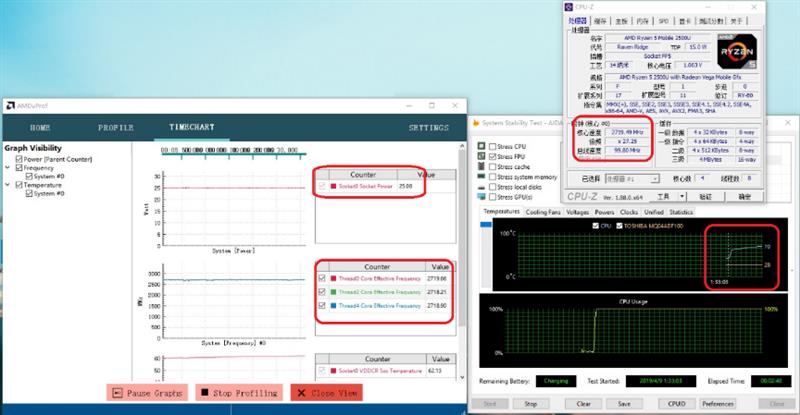Toggle Power [Parent Counter] graph visibility
Image resolution: width=800 pixels, height=415 pixels.
19,158
